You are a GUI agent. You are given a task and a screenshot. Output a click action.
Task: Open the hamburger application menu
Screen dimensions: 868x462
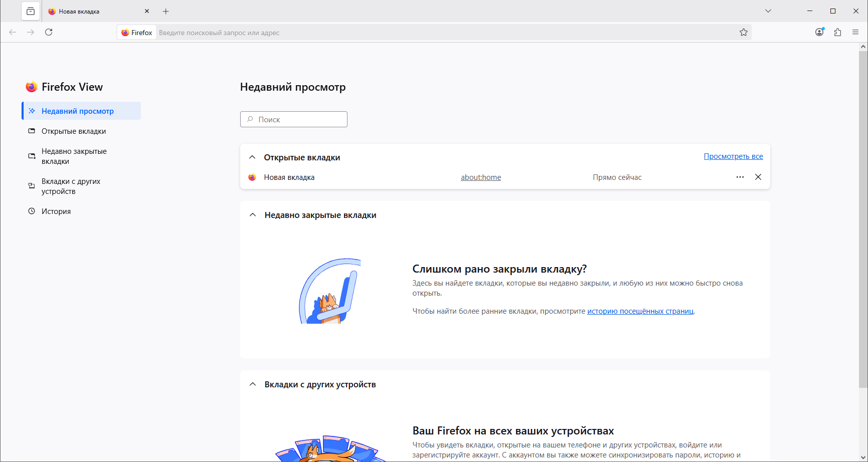[855, 32]
